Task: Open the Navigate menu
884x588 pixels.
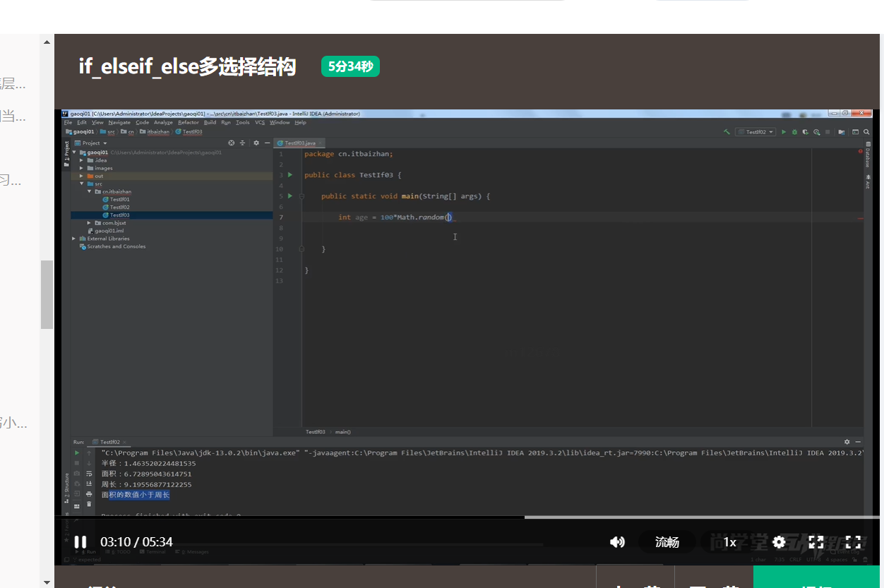Action: click(119, 122)
